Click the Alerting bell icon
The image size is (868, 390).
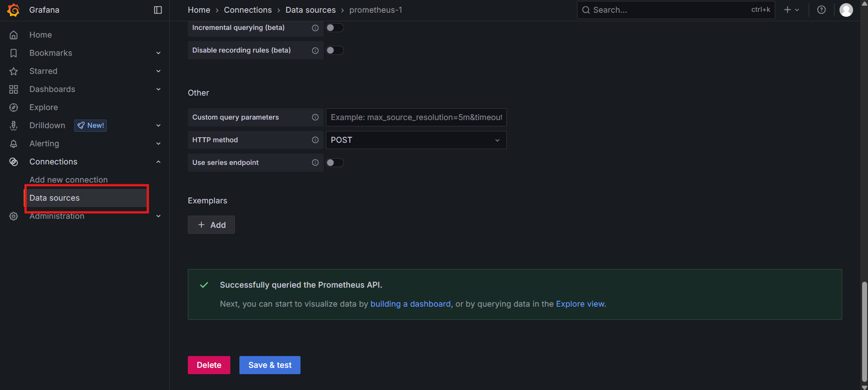(14, 144)
